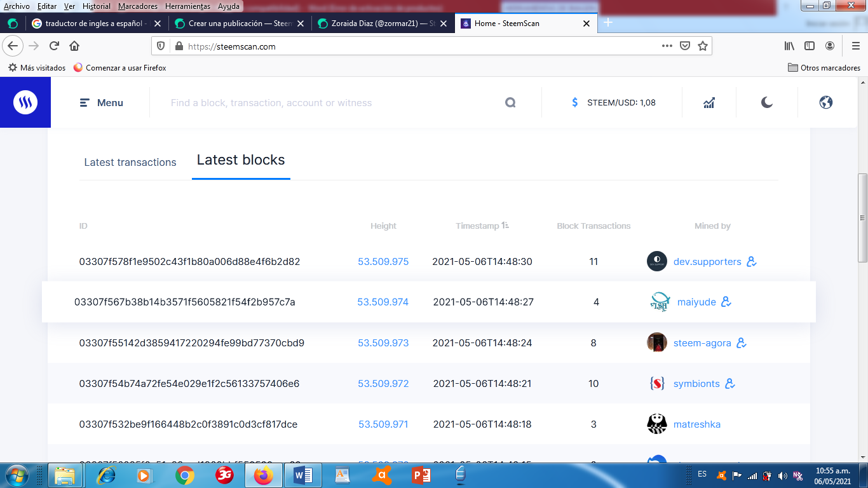The image size is (868, 488).
Task: Open the Archivo menu
Action: [17, 6]
